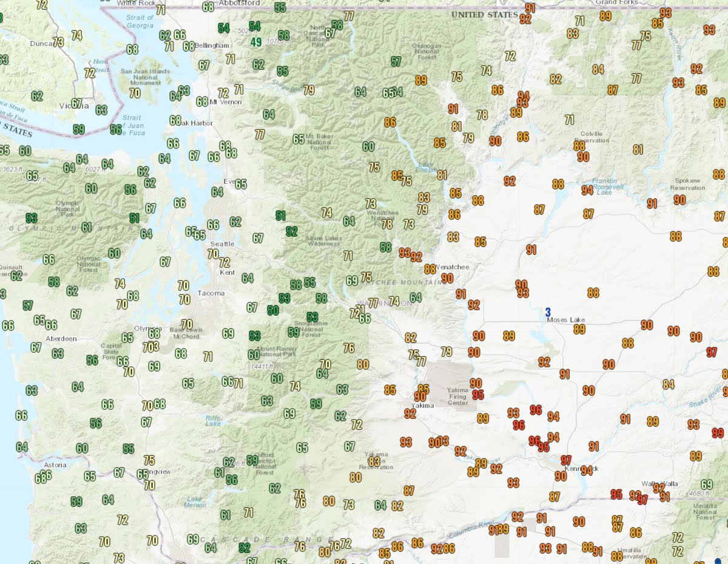Select the Kent city label

click(227, 273)
